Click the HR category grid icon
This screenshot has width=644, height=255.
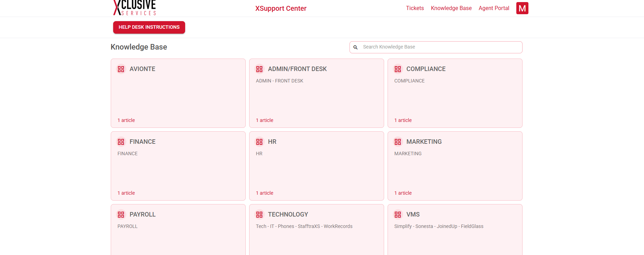(259, 142)
